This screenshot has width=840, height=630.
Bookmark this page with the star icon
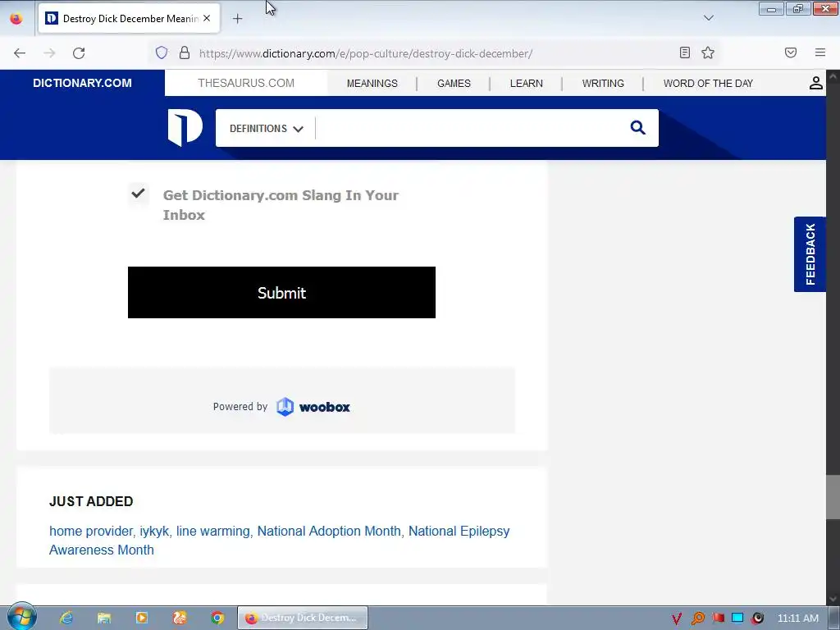(x=708, y=52)
